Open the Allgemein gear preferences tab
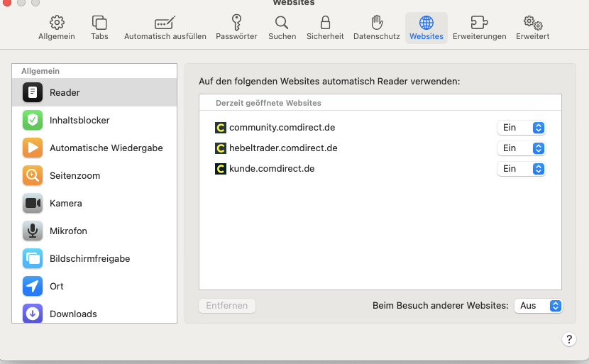Image resolution: width=589 pixels, height=364 pixels. pos(57,28)
